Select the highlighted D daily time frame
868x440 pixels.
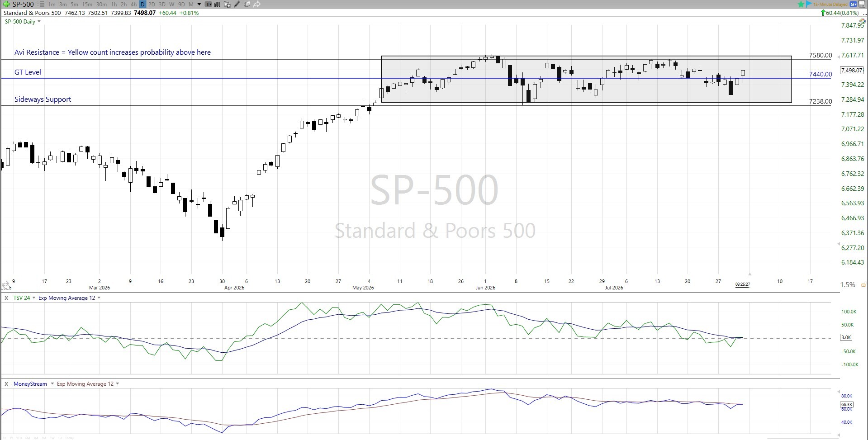(x=142, y=5)
